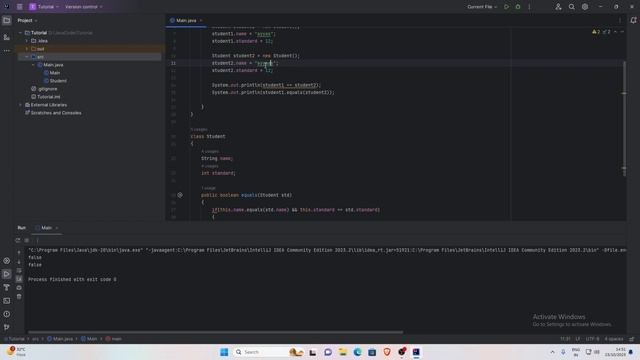Open File Explorer from taskbar

[x=342, y=352]
